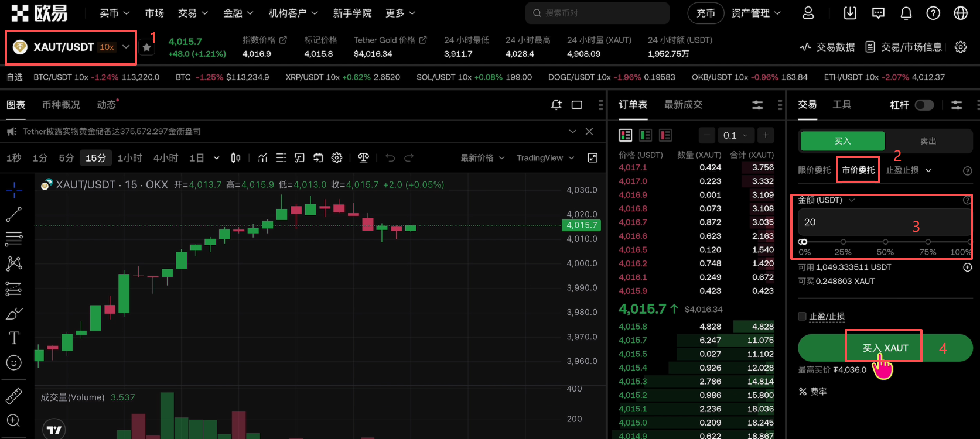Switch to 最新成交 tab
The width and height of the screenshot is (980, 439).
pos(683,105)
